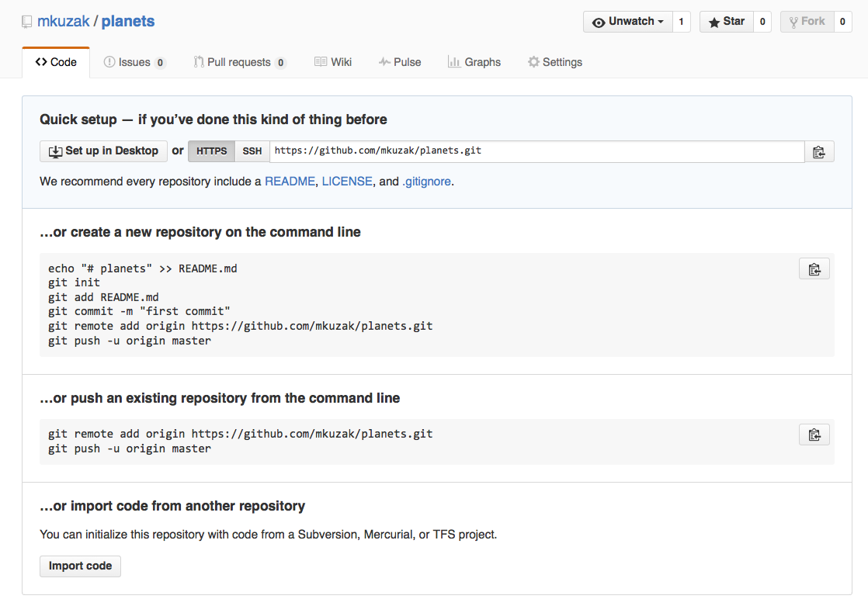Click the .gitignore link
This screenshot has height=606, width=868.
[x=426, y=181]
